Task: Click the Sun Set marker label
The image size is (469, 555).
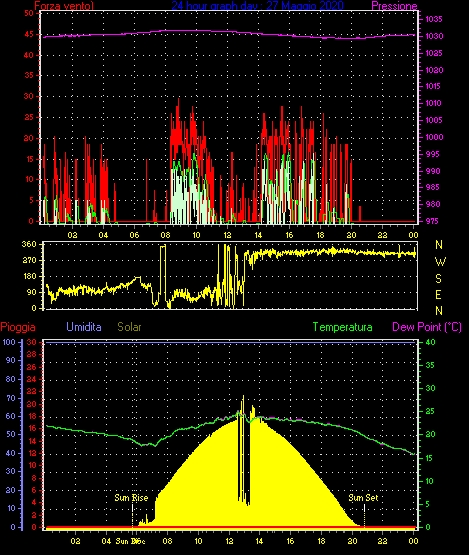Action: pyautogui.click(x=363, y=498)
